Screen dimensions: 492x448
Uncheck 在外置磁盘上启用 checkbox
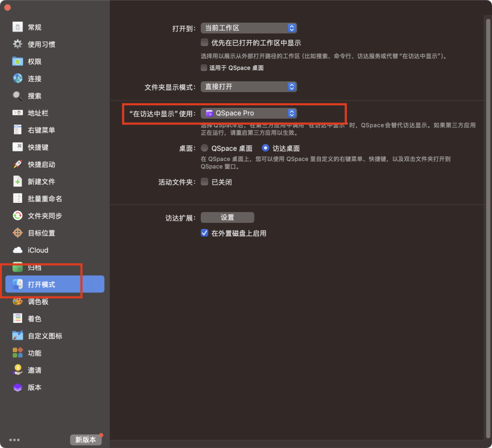(205, 233)
